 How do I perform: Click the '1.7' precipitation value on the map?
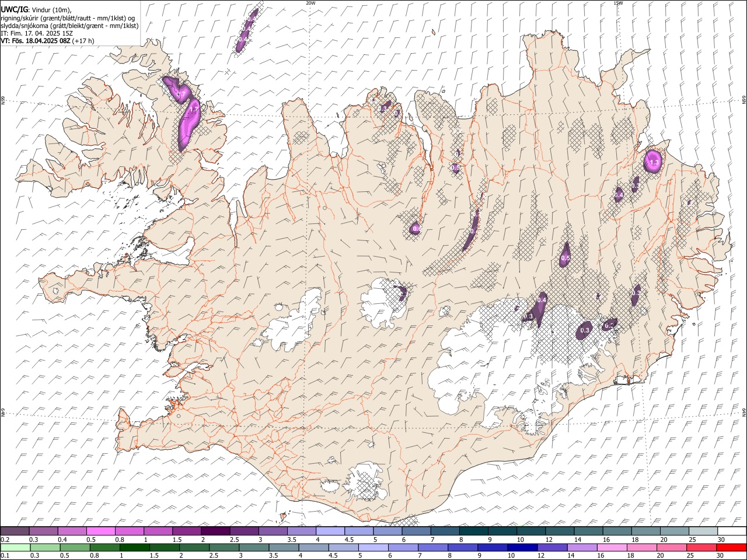[194, 109]
